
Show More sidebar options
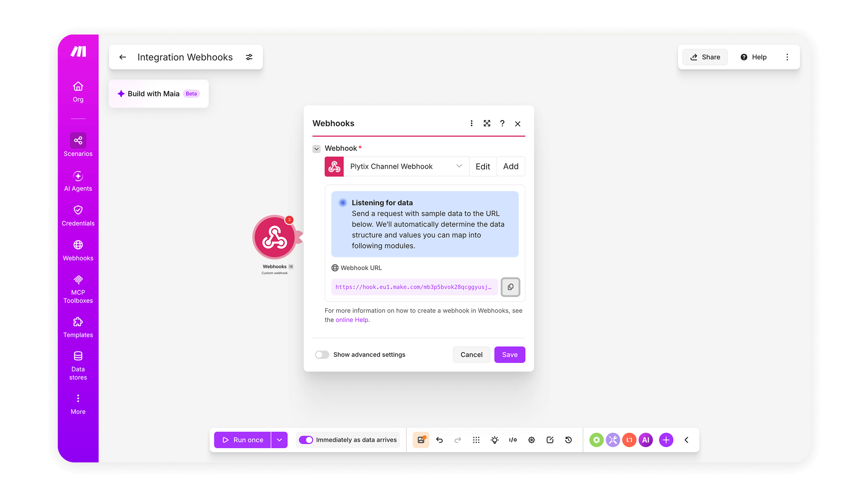pos(78,404)
